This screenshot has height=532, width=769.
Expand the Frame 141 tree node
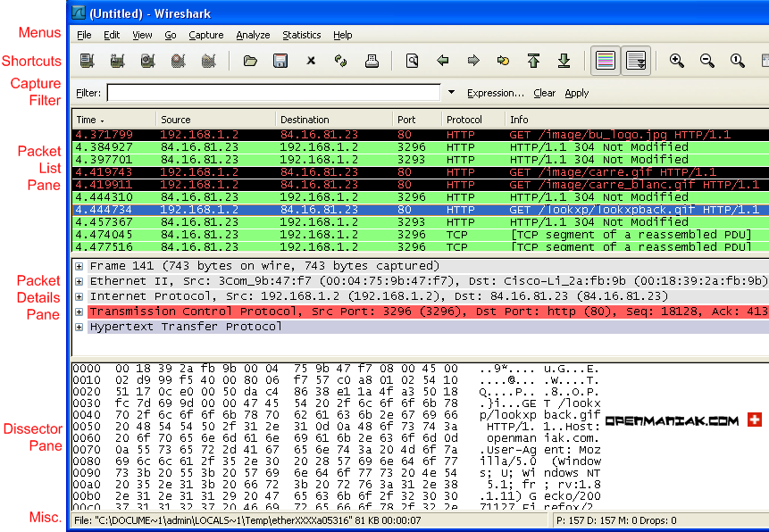pos(79,266)
